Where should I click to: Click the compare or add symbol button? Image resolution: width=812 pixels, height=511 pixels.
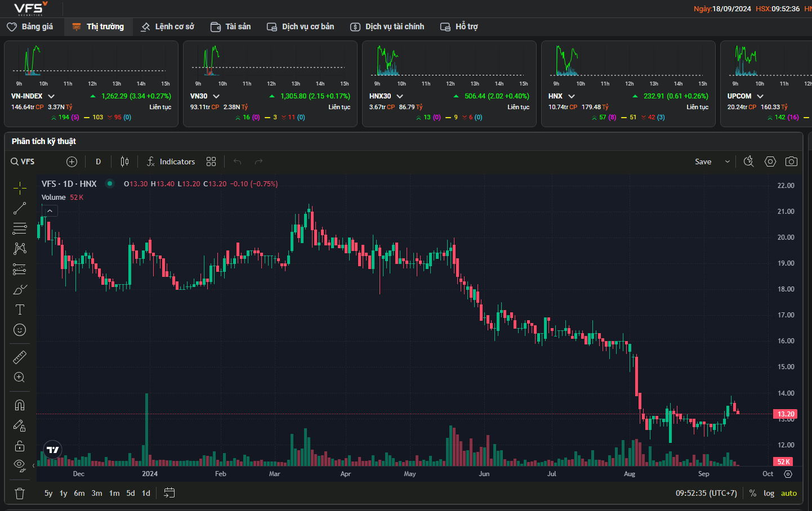72,162
